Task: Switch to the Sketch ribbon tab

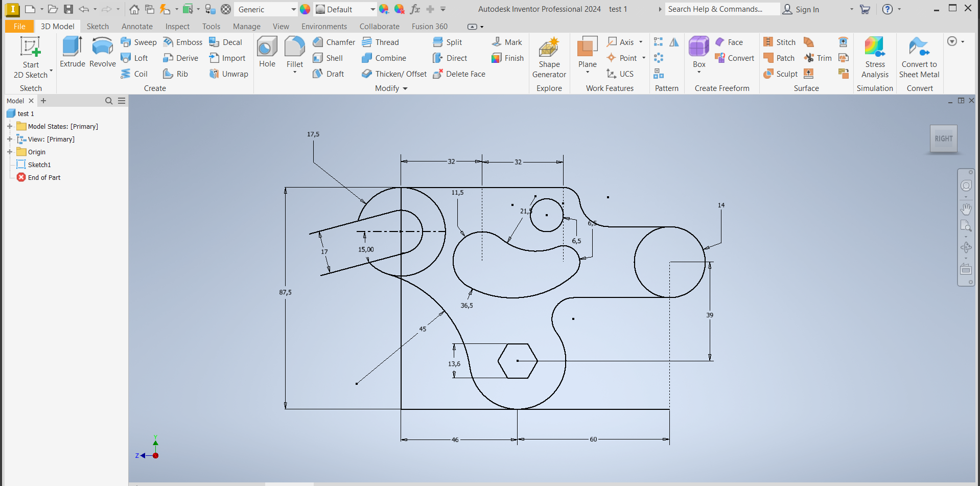Action: [98, 27]
